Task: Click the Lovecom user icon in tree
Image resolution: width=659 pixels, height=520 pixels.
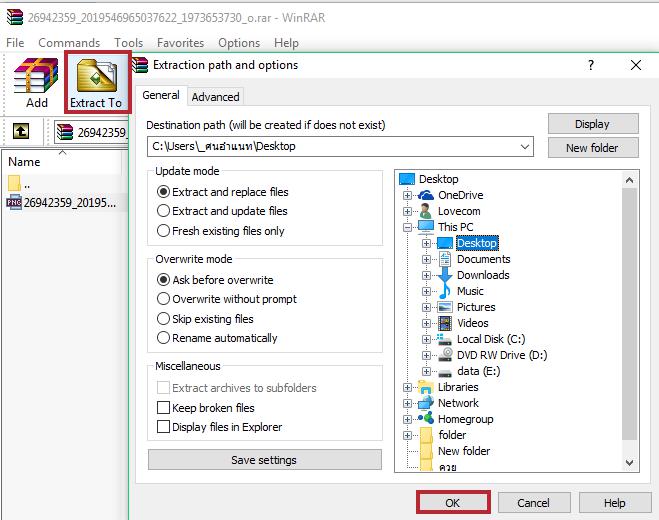Action: (x=425, y=211)
